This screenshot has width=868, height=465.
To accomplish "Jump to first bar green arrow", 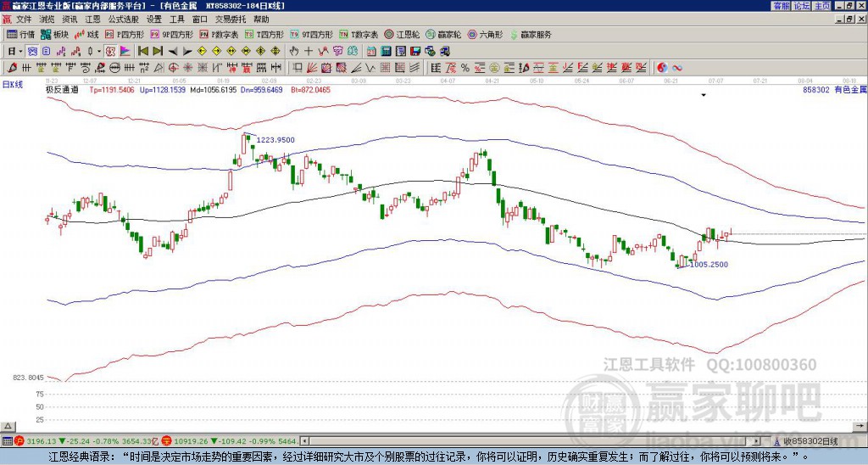I will coord(142,52).
